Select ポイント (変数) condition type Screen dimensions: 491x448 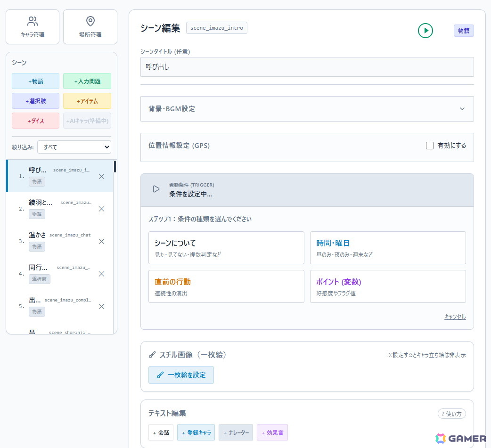[x=388, y=286]
